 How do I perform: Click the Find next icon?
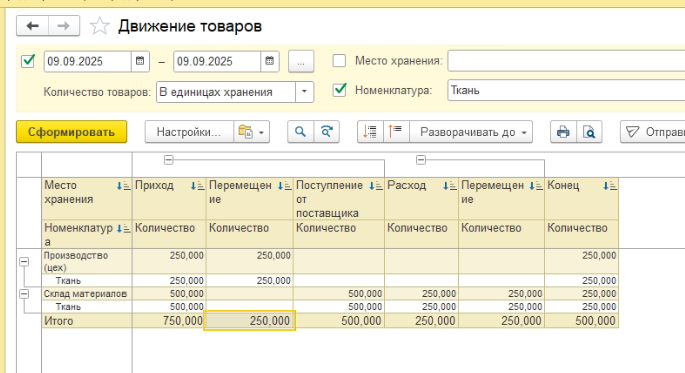[x=326, y=132]
